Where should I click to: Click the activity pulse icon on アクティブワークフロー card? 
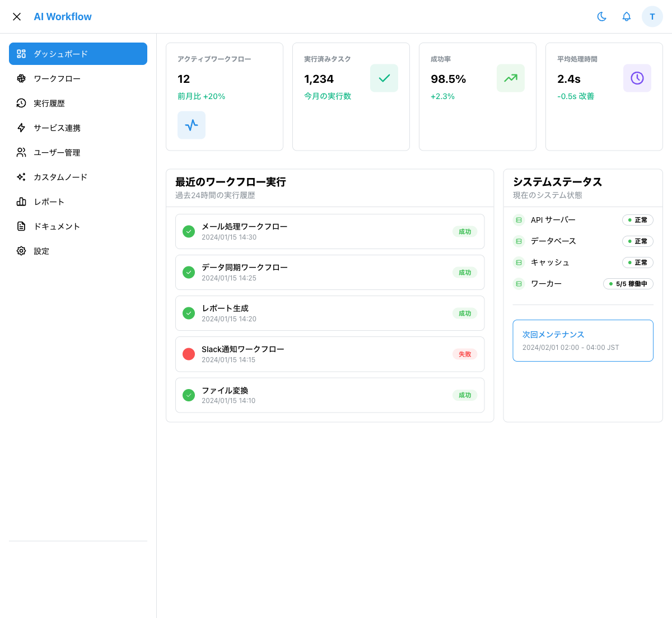(x=192, y=125)
